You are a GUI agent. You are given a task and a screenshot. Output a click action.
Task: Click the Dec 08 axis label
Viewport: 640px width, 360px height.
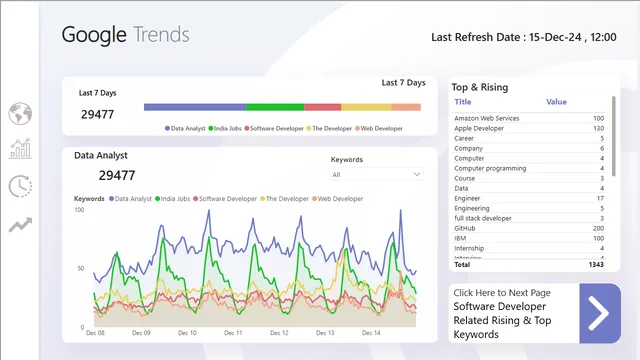[x=95, y=333]
